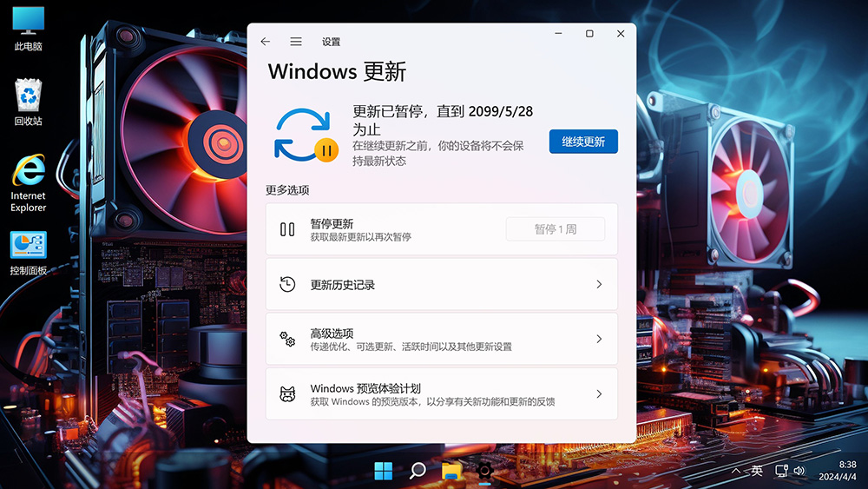868x489 pixels.
Task: Expand the Windows 预览体验计划 chevron
Action: pos(599,393)
